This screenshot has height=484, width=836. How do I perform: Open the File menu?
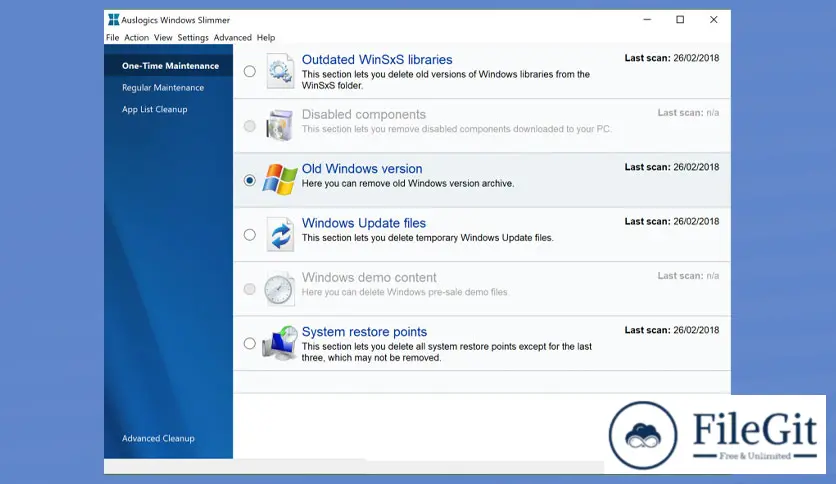click(112, 37)
